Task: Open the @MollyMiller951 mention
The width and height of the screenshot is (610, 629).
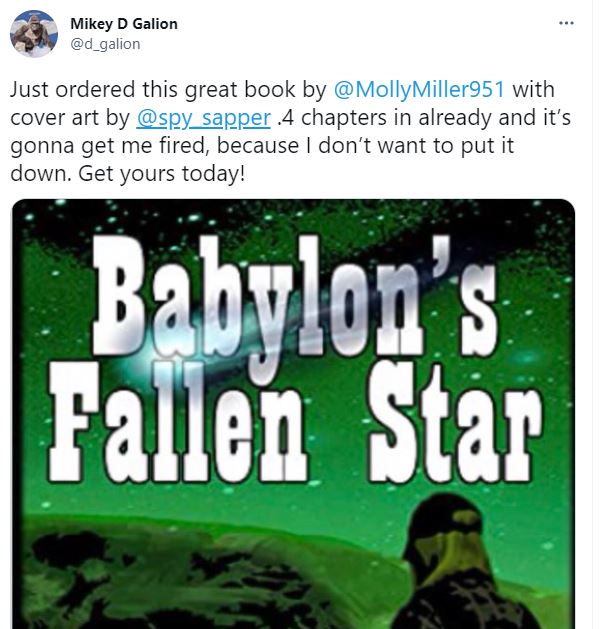Action: pyautogui.click(x=419, y=89)
